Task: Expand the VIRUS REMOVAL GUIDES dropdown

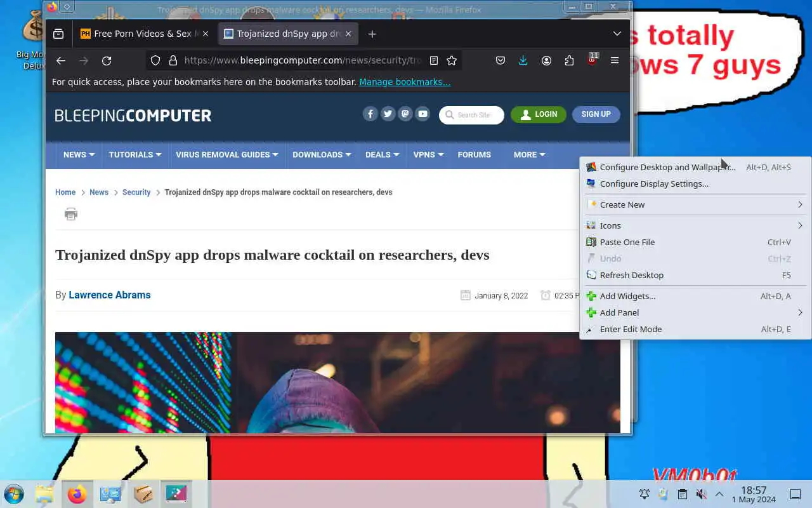Action: pos(227,154)
